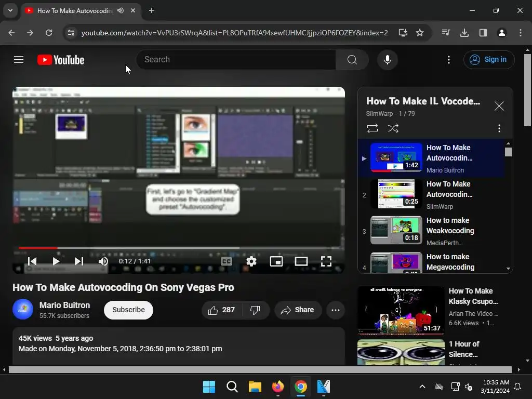The image size is (532, 399).
Task: Switch to miniplayer mode
Action: tap(276, 261)
